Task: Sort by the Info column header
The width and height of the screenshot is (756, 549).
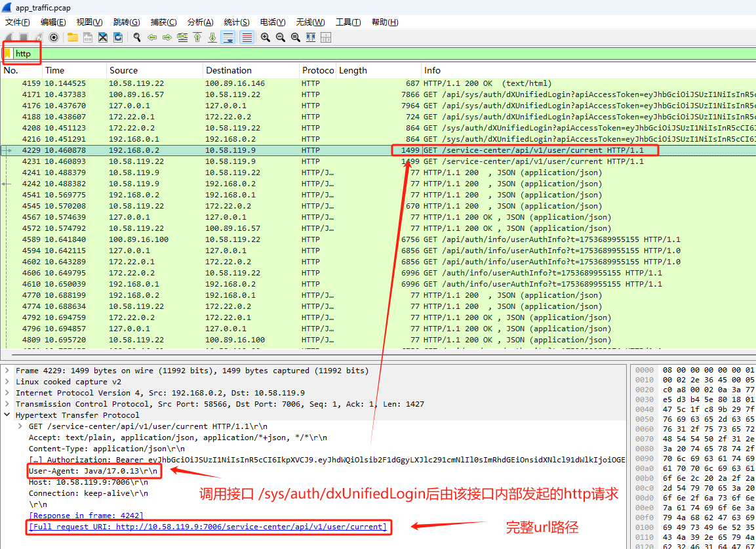Action: pos(588,70)
